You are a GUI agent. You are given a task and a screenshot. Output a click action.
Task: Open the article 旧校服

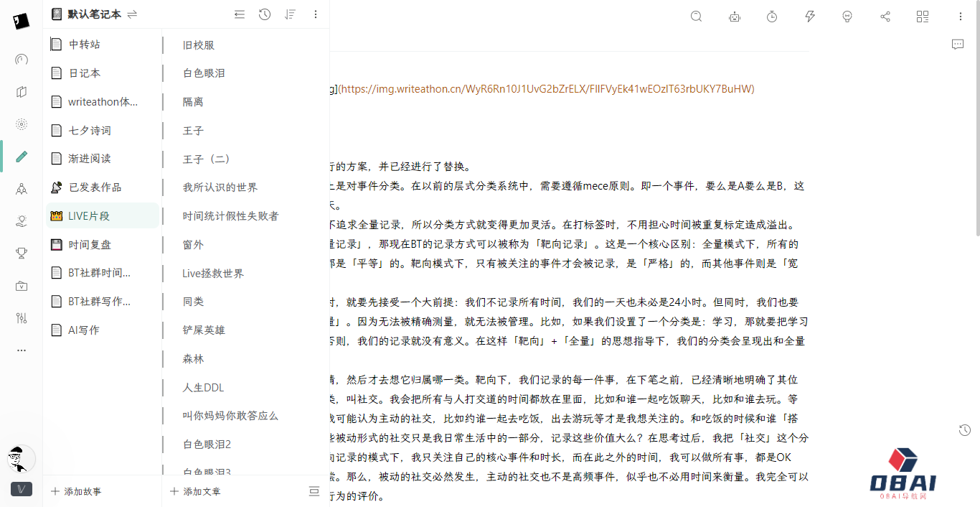(199, 45)
